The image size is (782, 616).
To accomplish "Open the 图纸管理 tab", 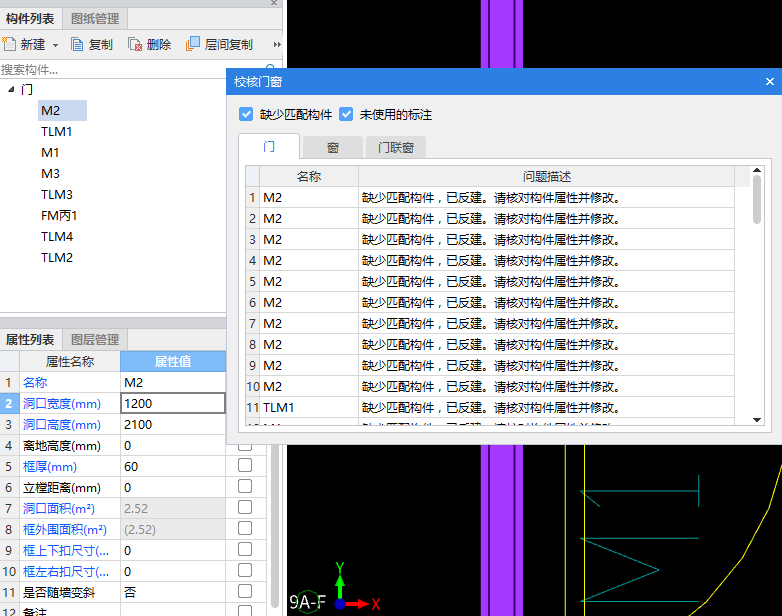I will coord(95,18).
